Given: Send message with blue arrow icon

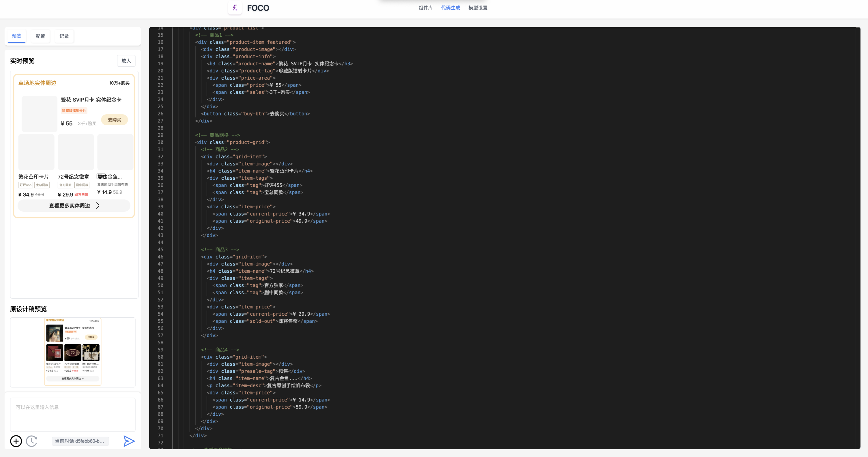Looking at the screenshot, I should click(129, 441).
